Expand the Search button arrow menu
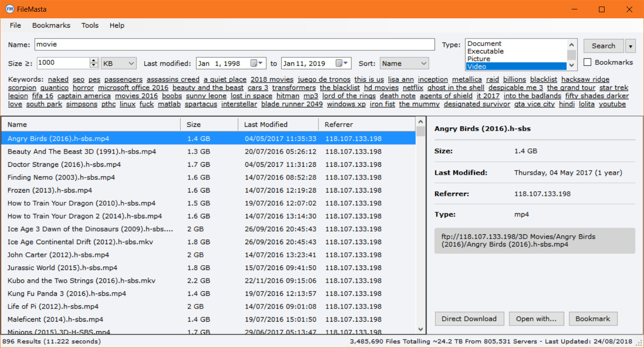Screen dimensions: 644x348 click(x=630, y=46)
